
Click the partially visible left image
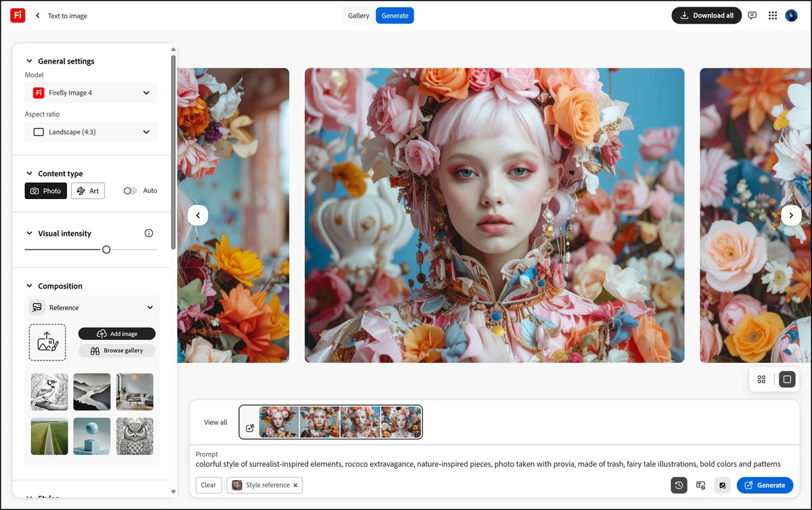233,215
